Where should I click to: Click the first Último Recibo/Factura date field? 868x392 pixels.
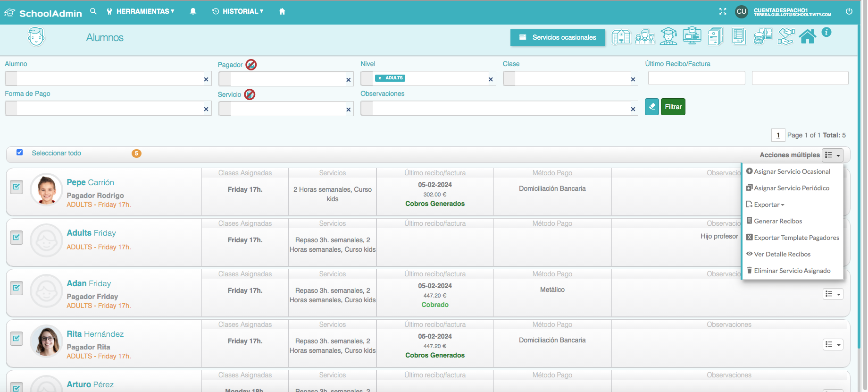pos(696,78)
